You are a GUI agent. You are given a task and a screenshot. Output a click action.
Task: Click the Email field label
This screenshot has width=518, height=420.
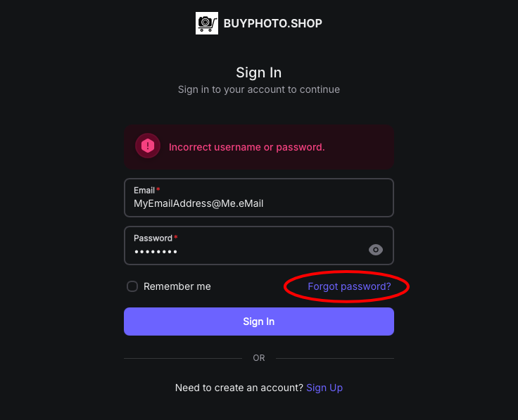click(x=144, y=190)
